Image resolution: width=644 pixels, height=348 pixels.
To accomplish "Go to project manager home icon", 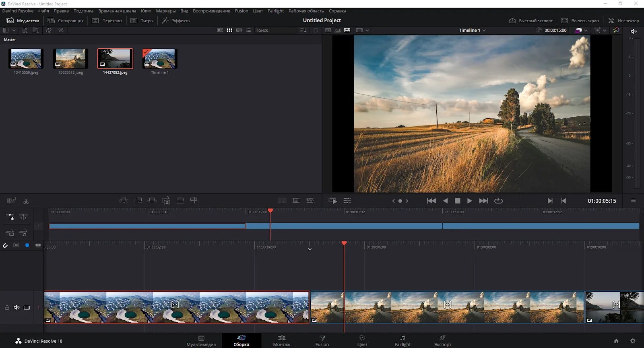I will point(616,341).
